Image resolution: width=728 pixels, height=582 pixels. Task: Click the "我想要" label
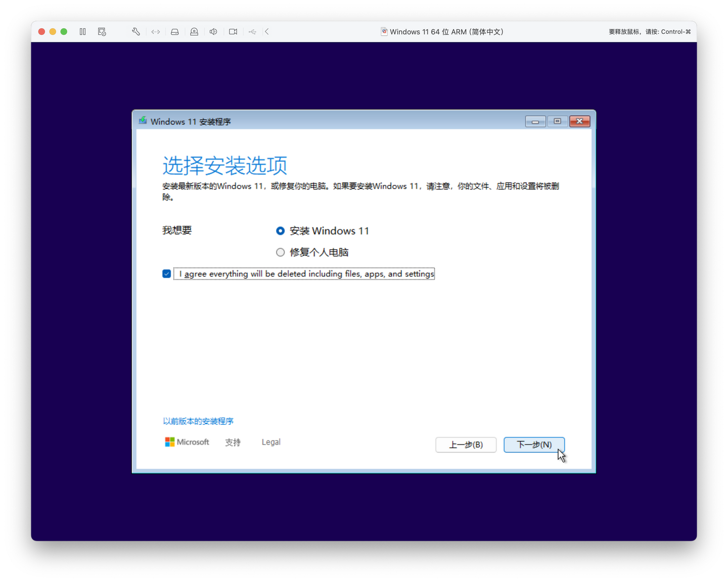(177, 230)
